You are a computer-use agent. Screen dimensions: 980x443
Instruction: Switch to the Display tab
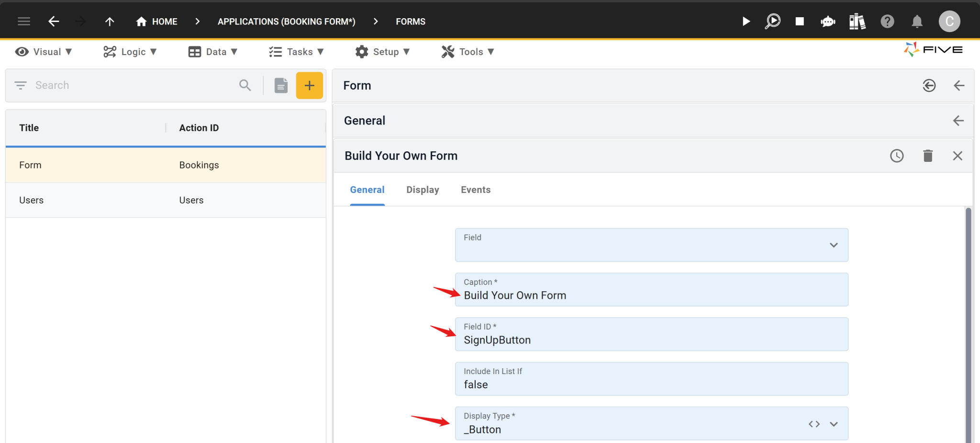point(423,190)
